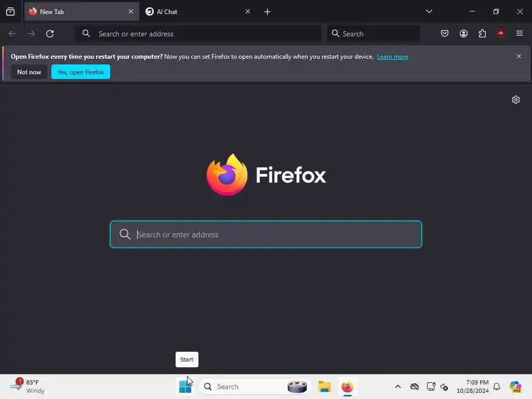Focus the toolbar Search box

click(x=373, y=34)
